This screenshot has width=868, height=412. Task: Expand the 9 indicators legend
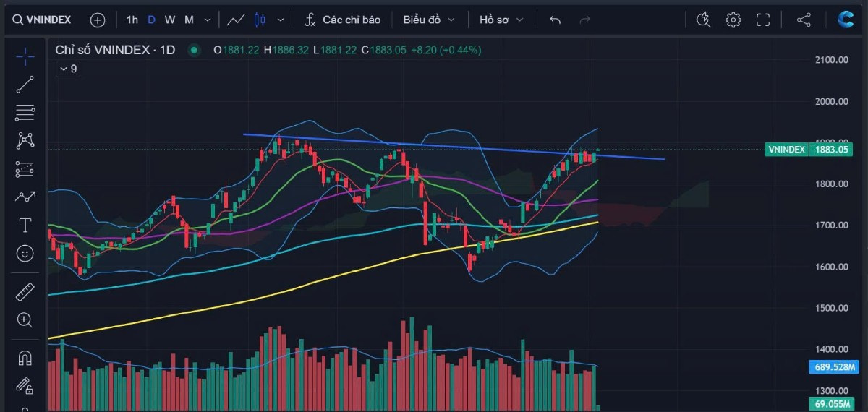tap(69, 69)
